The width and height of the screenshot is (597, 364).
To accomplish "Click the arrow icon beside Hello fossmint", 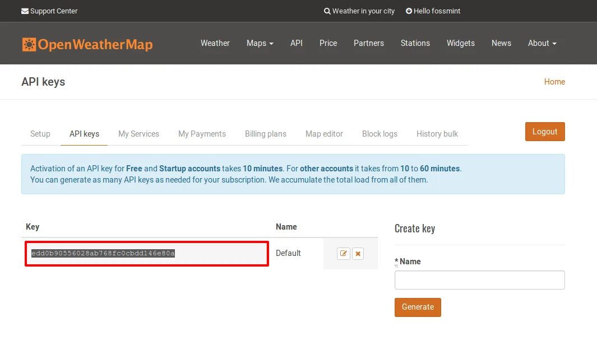I will point(409,11).
